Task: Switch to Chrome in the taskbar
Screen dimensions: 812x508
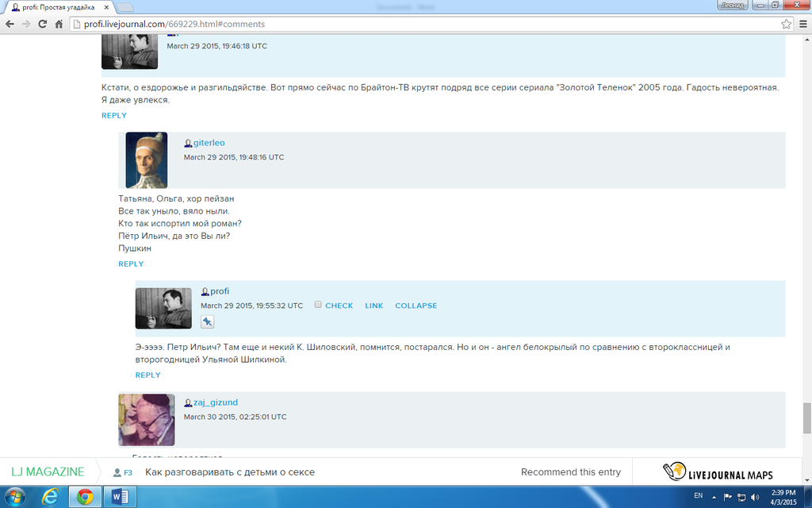Action: [x=85, y=497]
